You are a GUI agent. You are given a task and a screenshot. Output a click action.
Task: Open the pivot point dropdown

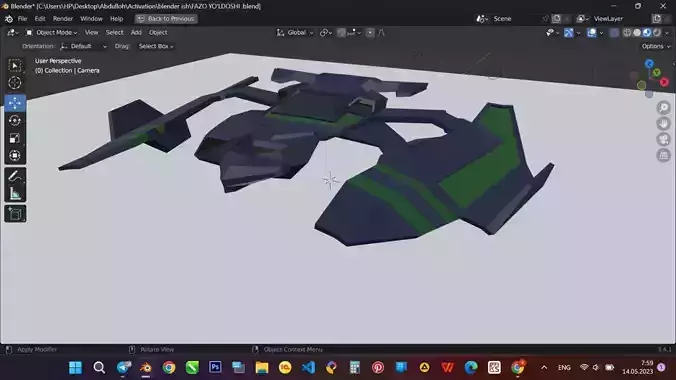[x=326, y=32]
